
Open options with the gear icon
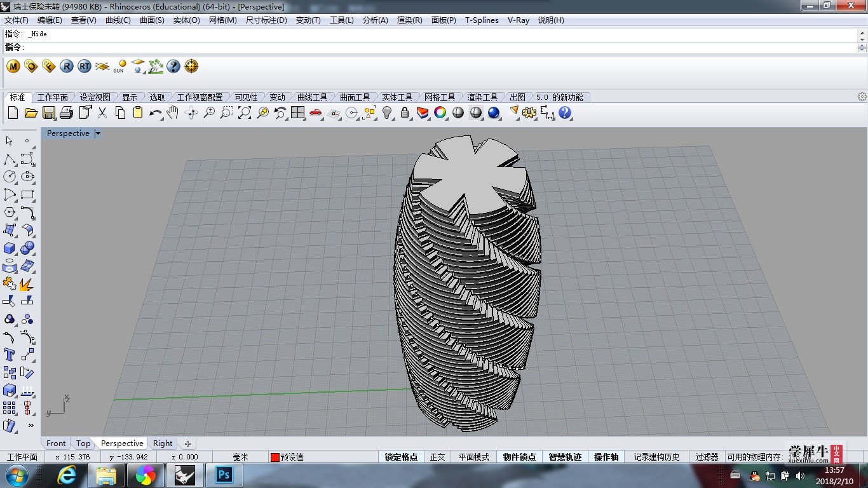529,113
